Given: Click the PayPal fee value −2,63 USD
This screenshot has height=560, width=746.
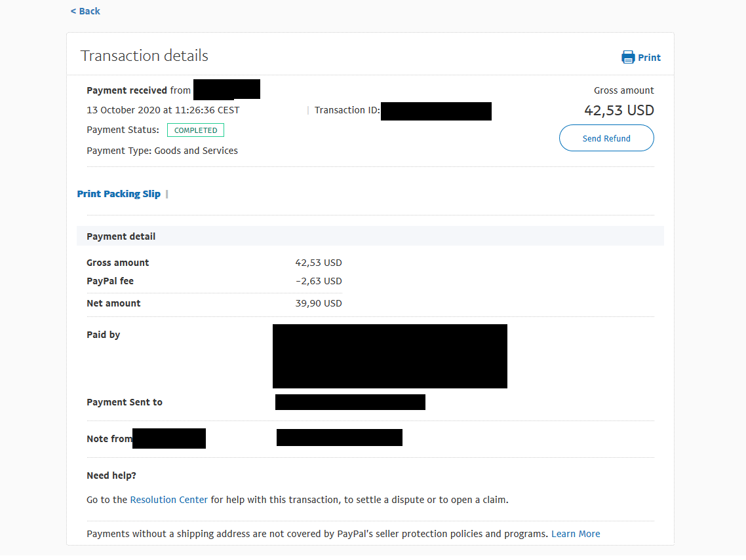Looking at the screenshot, I should (x=319, y=281).
